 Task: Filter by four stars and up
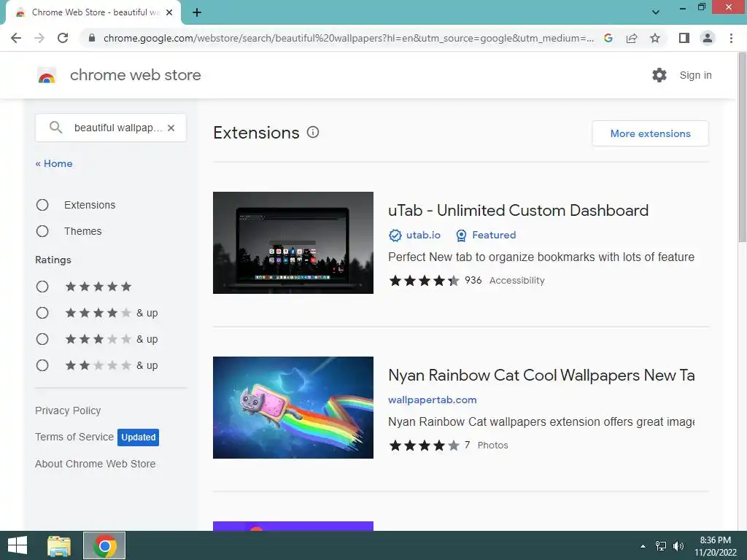click(x=42, y=313)
